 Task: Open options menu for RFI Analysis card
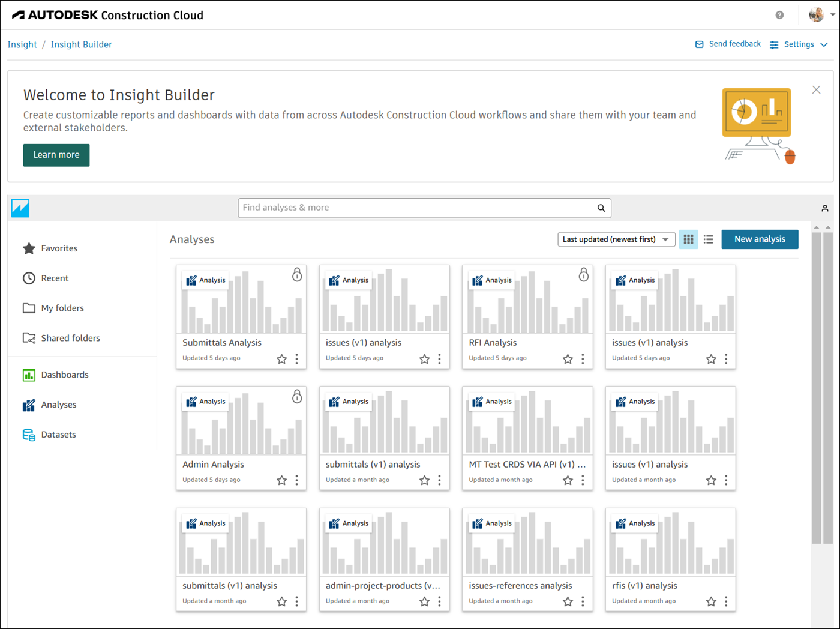[x=583, y=359]
